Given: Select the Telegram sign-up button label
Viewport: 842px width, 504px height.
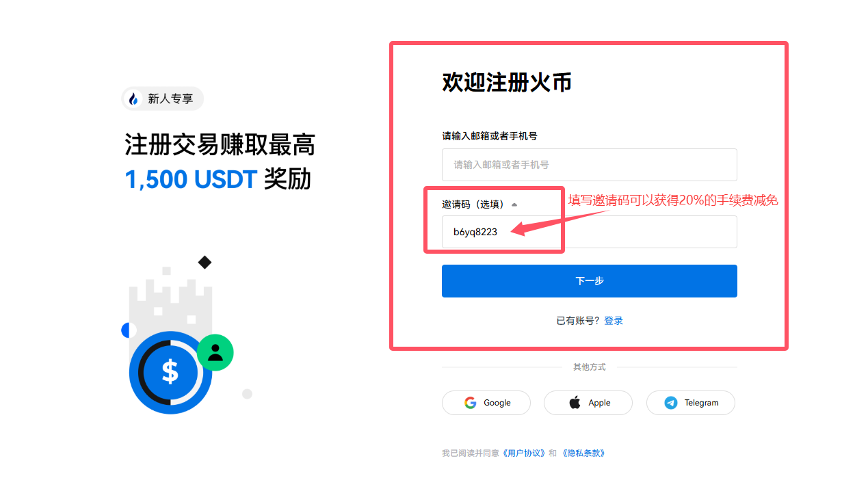Looking at the screenshot, I should click(702, 403).
